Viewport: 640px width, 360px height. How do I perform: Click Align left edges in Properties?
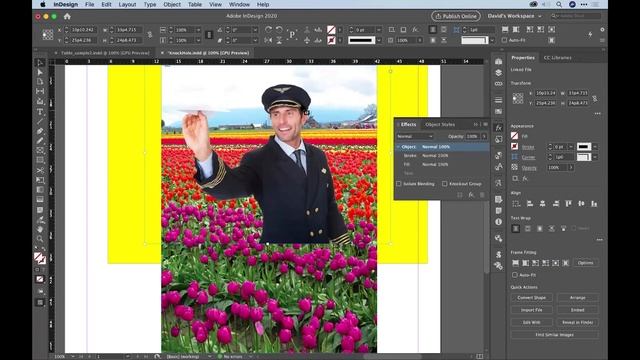point(530,203)
